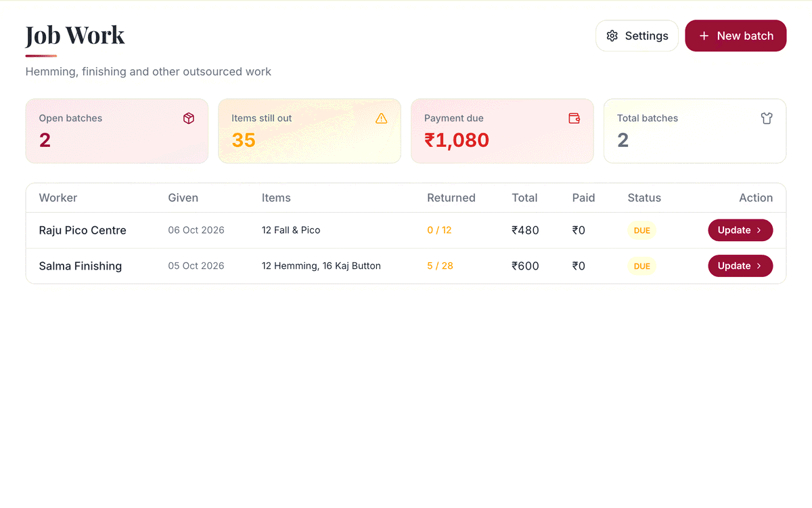Click the Returned column header
Screen dimensions: 812x508
[451, 198]
